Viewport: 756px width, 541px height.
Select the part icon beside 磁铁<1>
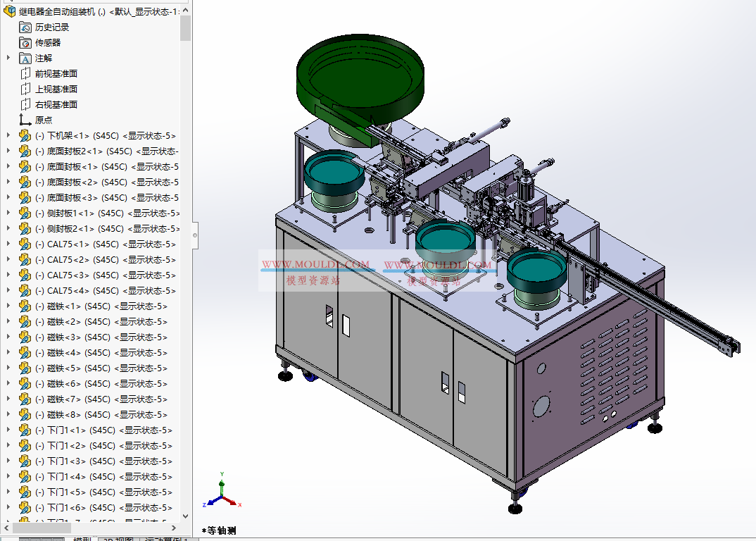25,306
